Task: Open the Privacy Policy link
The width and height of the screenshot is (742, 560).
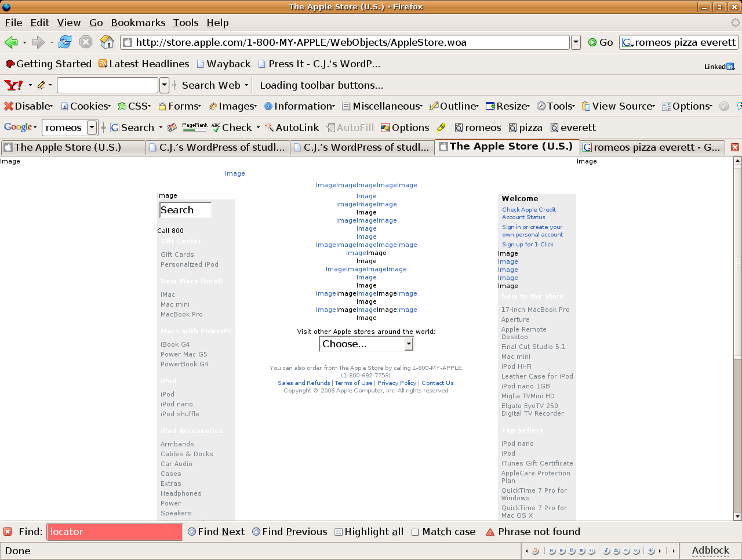Action: 397,383
